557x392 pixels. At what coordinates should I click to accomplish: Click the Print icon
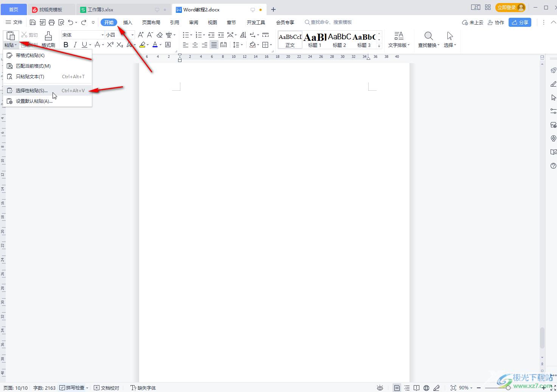tap(52, 22)
